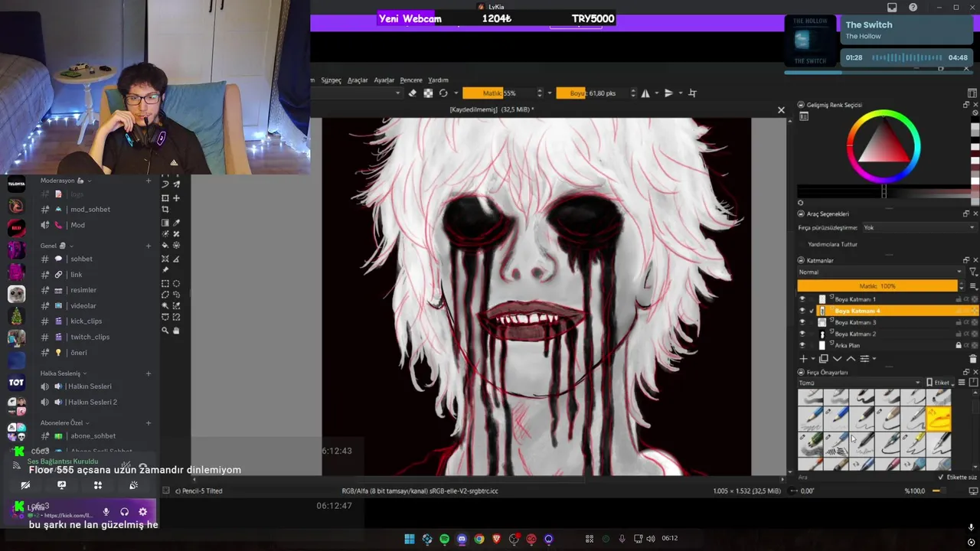Image resolution: width=980 pixels, height=551 pixels.
Task: Toggle Yardımcılara Tuttur checkbox
Action: pos(801,244)
